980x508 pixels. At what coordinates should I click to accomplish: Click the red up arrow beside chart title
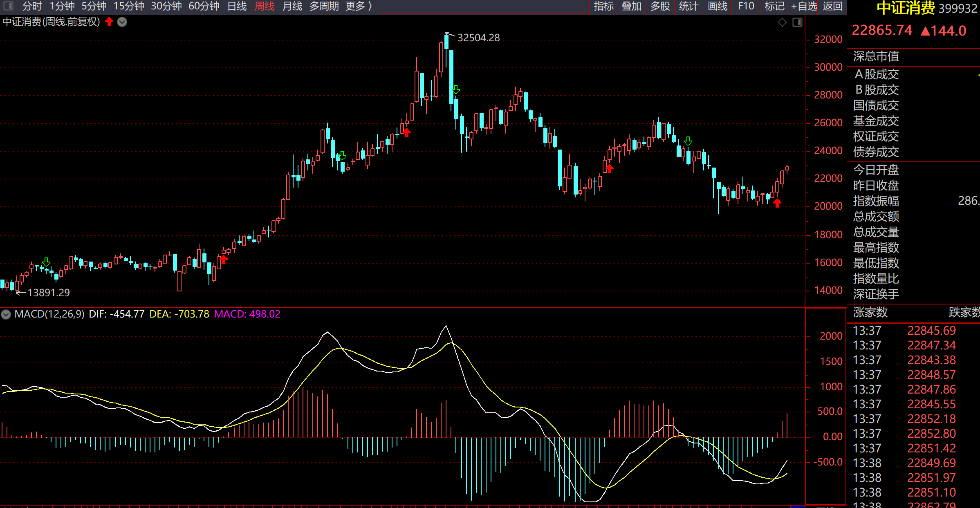(109, 22)
